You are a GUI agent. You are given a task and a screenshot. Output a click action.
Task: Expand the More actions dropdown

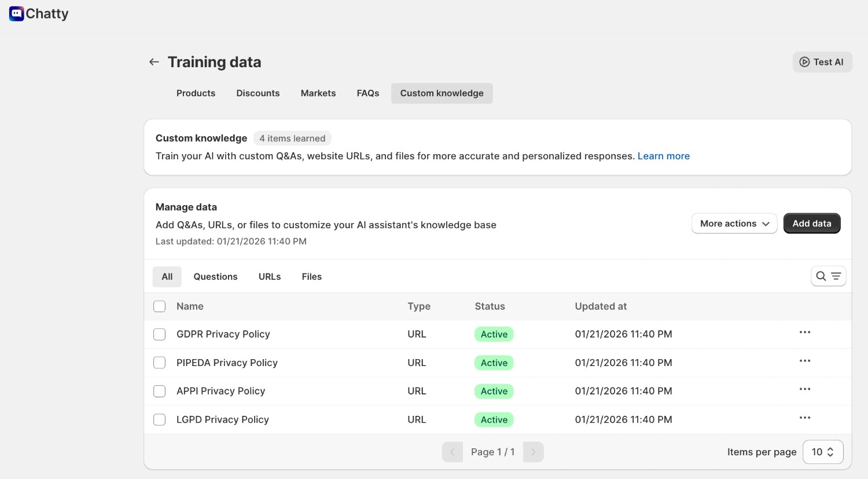coord(734,224)
